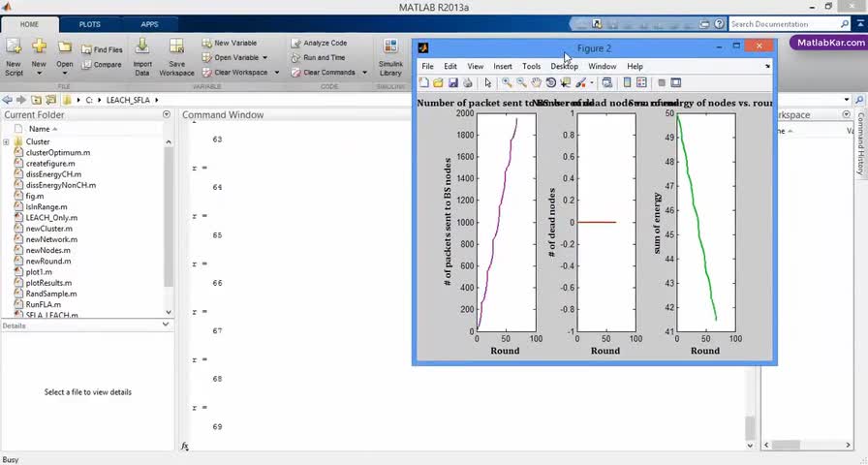Image resolution: width=868 pixels, height=465 pixels.
Task: Click New Figure icon in Figure 2 toolbar
Action: coord(424,83)
